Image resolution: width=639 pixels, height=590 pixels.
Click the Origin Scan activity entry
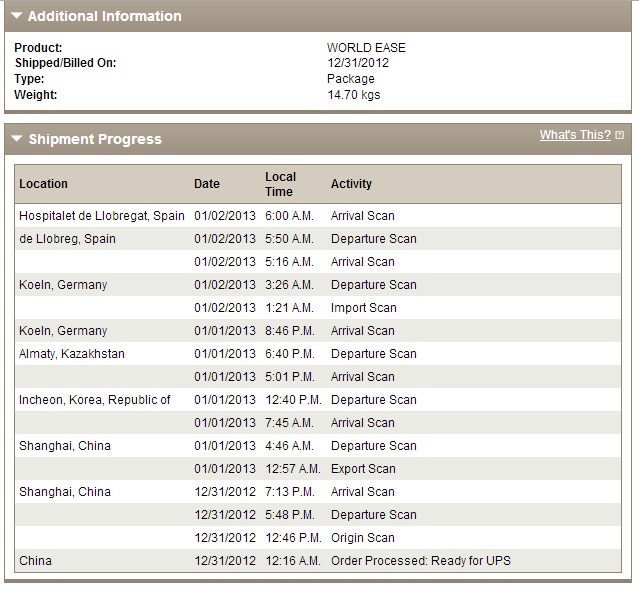tap(363, 537)
